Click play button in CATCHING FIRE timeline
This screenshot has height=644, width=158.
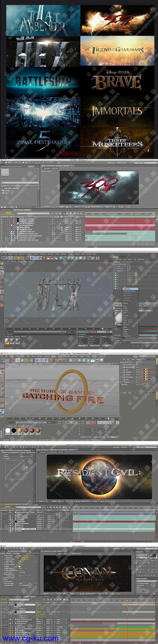coord(71,422)
